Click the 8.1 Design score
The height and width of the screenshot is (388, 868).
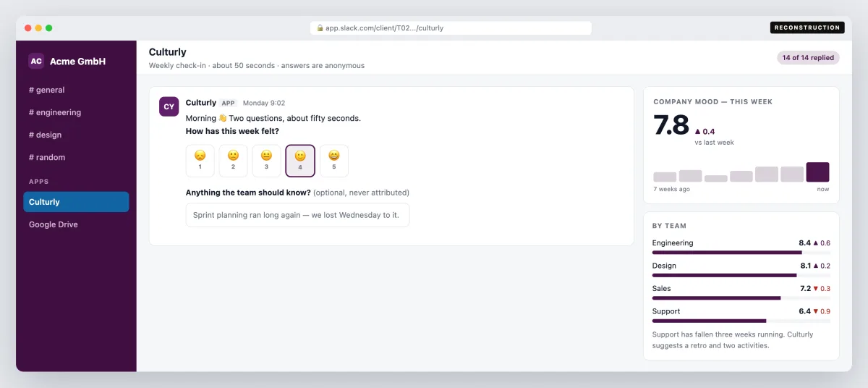tap(806, 266)
